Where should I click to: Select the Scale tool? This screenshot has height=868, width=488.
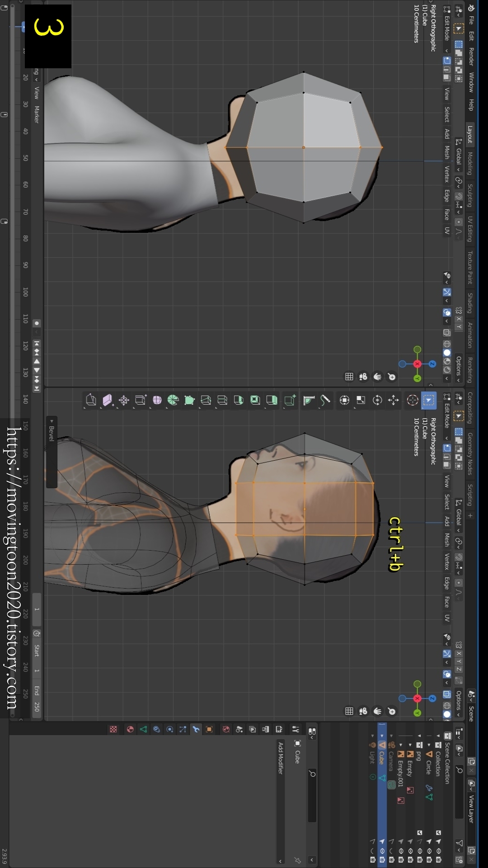coord(361,400)
